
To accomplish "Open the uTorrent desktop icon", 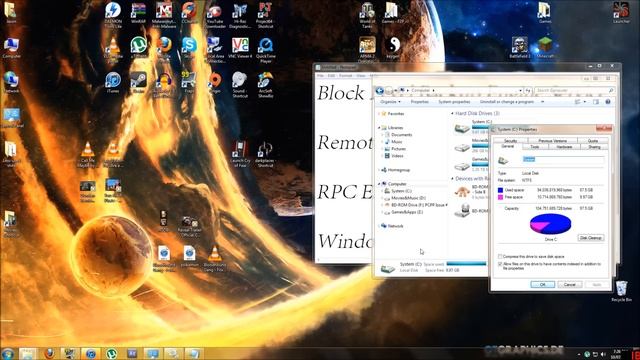I will [x=139, y=47].
